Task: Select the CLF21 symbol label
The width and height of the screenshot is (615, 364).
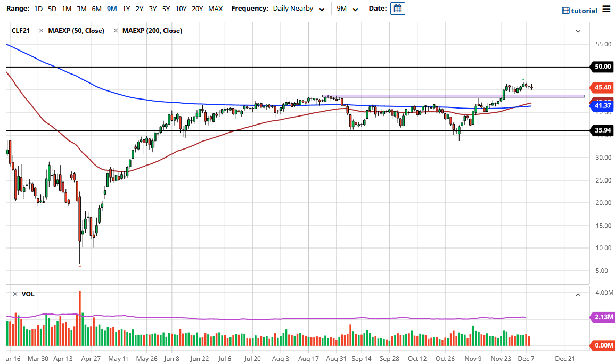Action: click(20, 31)
